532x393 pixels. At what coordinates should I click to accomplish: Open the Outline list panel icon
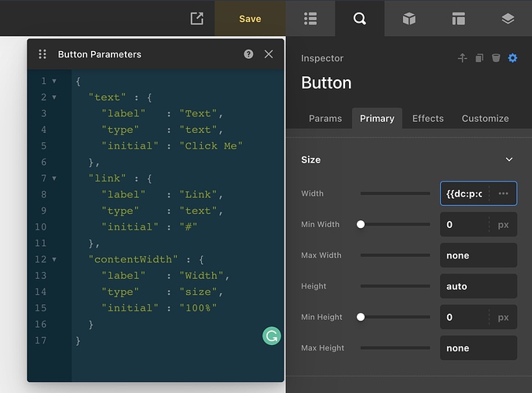[310, 18]
